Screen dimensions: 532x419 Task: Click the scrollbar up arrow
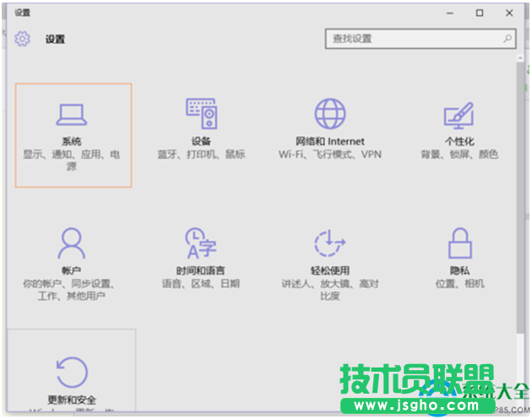[520, 58]
